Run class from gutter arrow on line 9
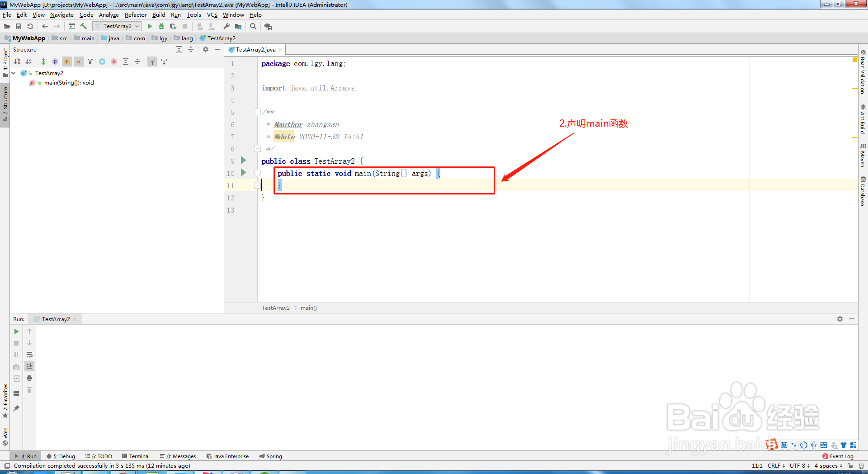The height and width of the screenshot is (474, 868). tap(243, 161)
